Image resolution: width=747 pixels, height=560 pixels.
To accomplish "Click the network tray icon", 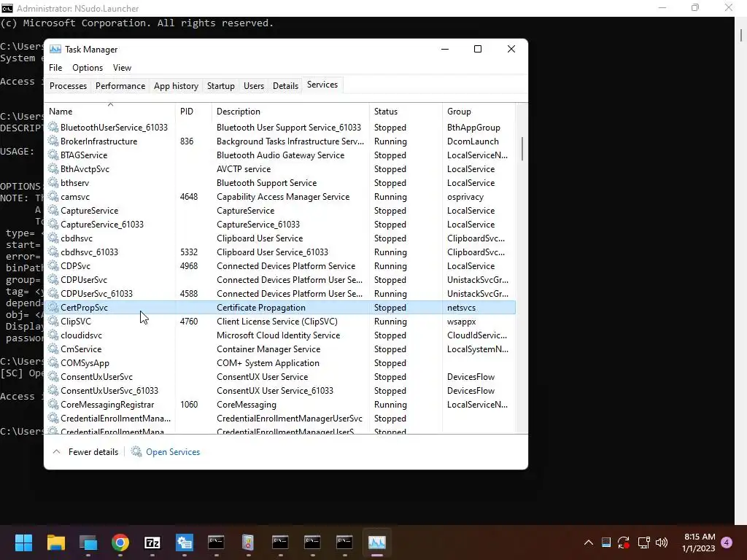I will click(x=643, y=542).
